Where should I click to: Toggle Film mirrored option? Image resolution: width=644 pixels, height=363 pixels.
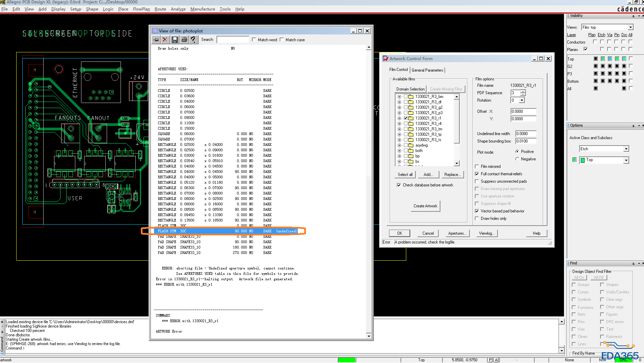click(x=477, y=166)
